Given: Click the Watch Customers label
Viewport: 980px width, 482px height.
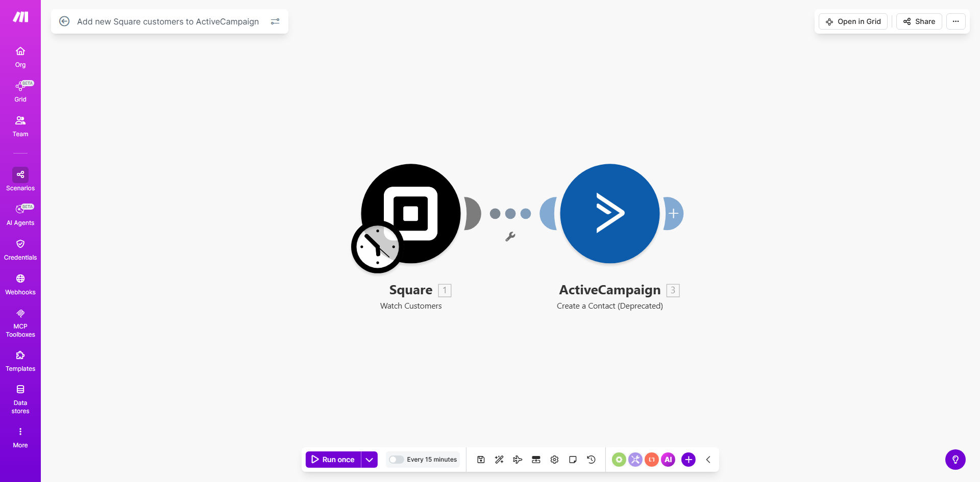Looking at the screenshot, I should pyautogui.click(x=411, y=306).
